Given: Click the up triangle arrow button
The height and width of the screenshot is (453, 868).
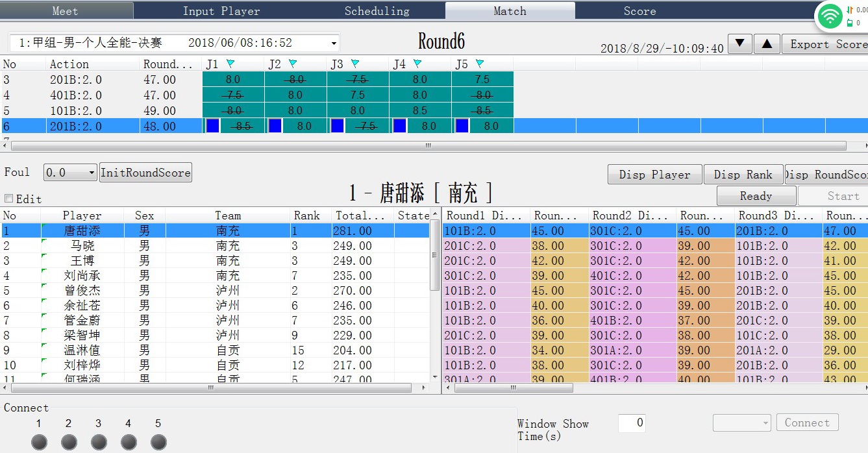Looking at the screenshot, I should [x=767, y=44].
